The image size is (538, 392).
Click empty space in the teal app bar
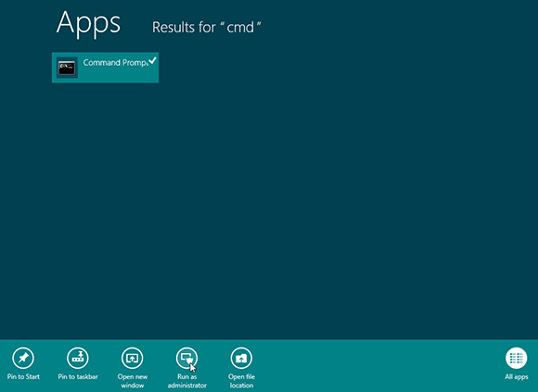point(378,366)
